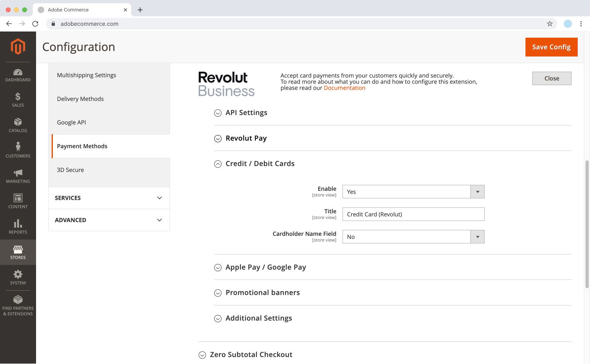Expand the ADVANCED config group
The height and width of the screenshot is (364, 590).
tap(109, 220)
